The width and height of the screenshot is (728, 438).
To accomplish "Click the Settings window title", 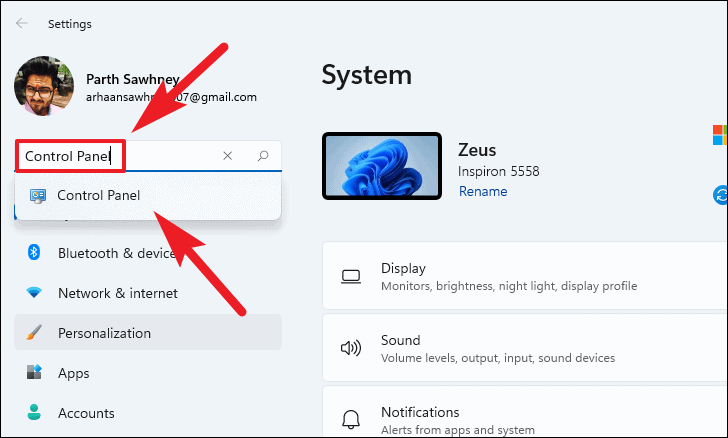I will [x=70, y=24].
